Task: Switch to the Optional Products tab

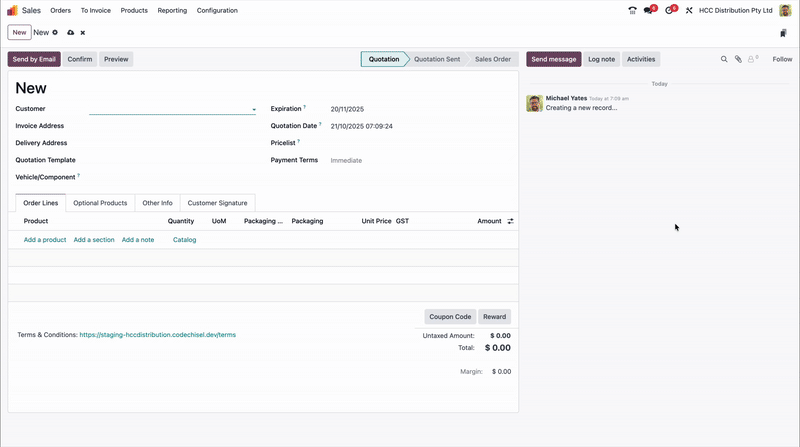Action: click(100, 203)
